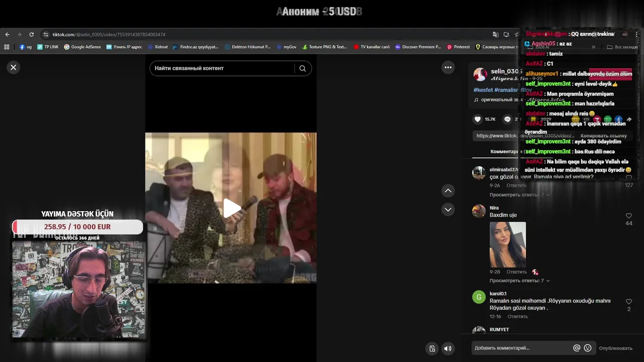Like Nira's comment heart
Screen dimensions: 644x362
(x=628, y=216)
